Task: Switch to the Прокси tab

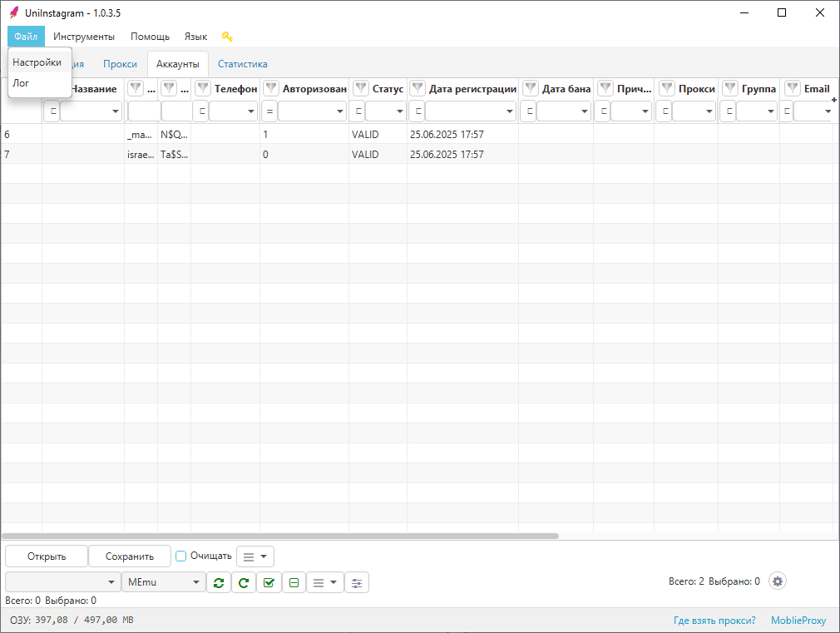Action: tap(120, 64)
